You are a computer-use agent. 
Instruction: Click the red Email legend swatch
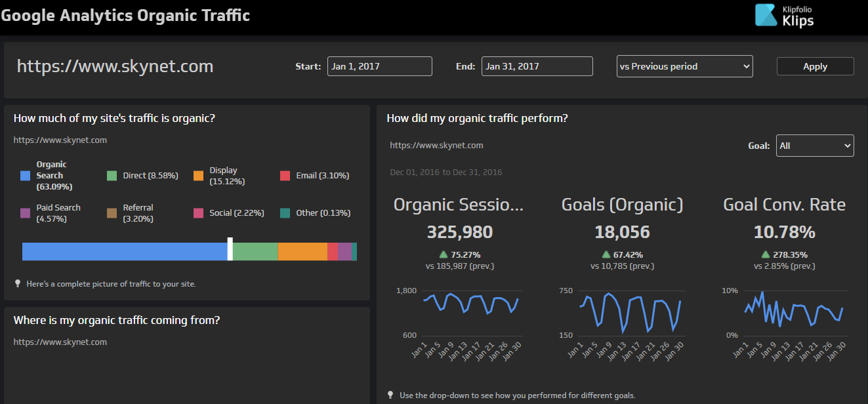click(x=285, y=176)
